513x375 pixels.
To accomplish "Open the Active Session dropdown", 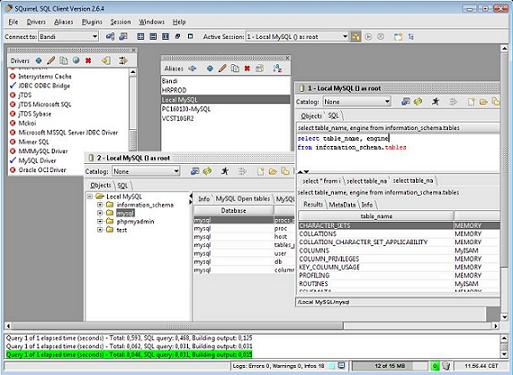I will click(345, 36).
